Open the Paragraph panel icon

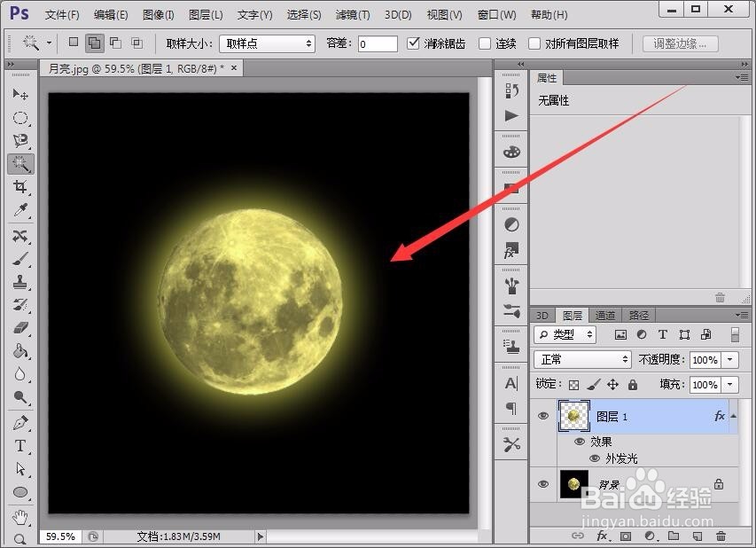pos(511,409)
